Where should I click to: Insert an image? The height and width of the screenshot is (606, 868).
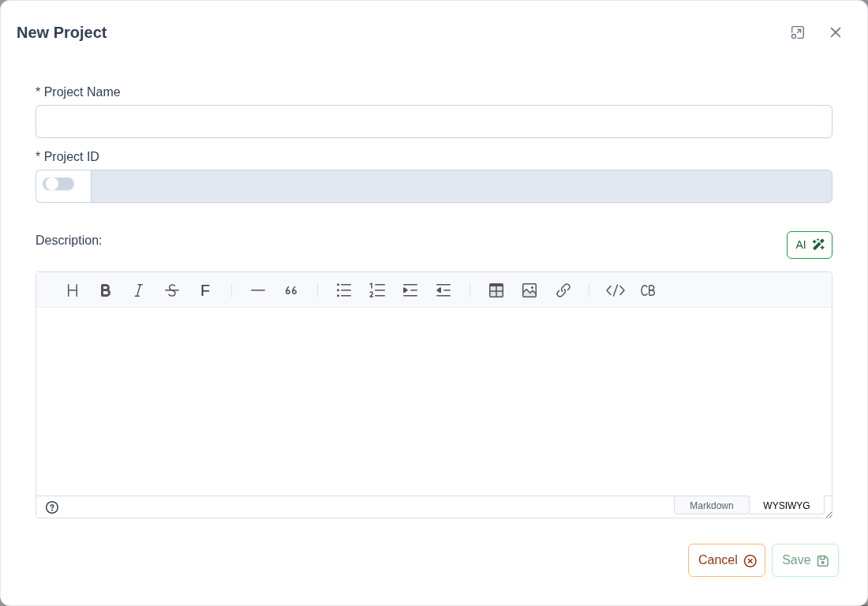pos(529,290)
